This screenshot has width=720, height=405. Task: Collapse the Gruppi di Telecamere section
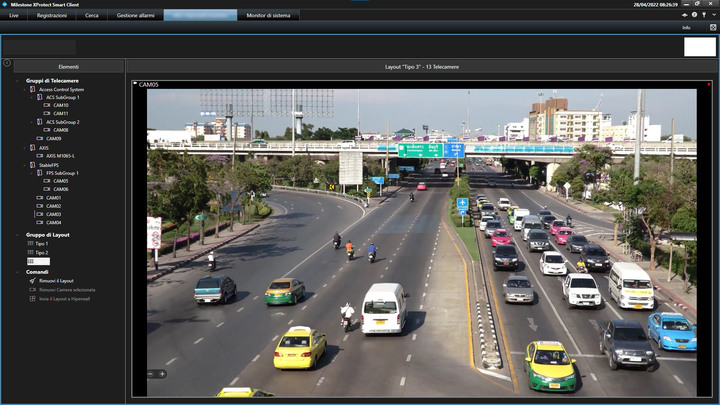tap(18, 81)
